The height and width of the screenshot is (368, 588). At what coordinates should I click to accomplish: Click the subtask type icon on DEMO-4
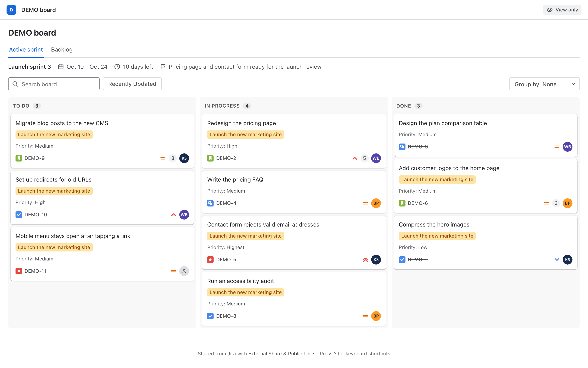[210, 203]
